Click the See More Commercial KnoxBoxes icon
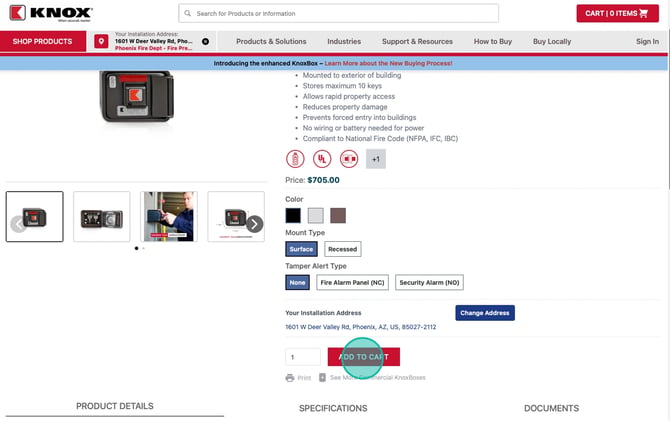The image size is (670, 421). [323, 378]
